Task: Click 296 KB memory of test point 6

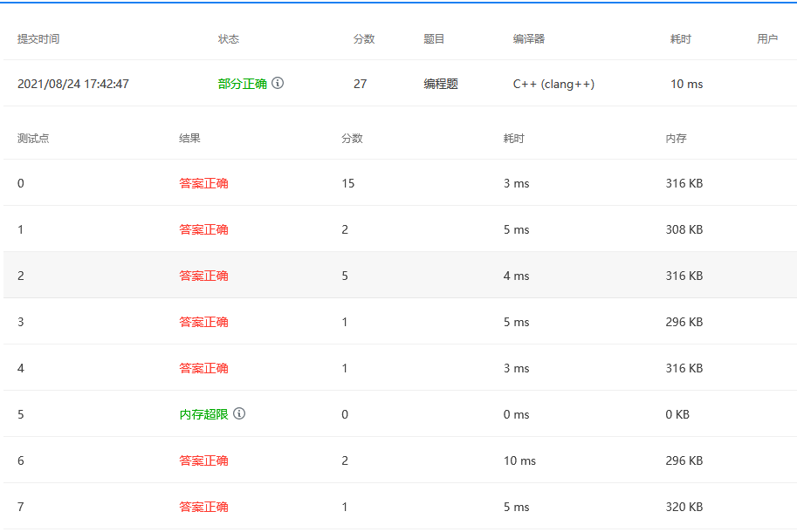Action: pos(684,460)
